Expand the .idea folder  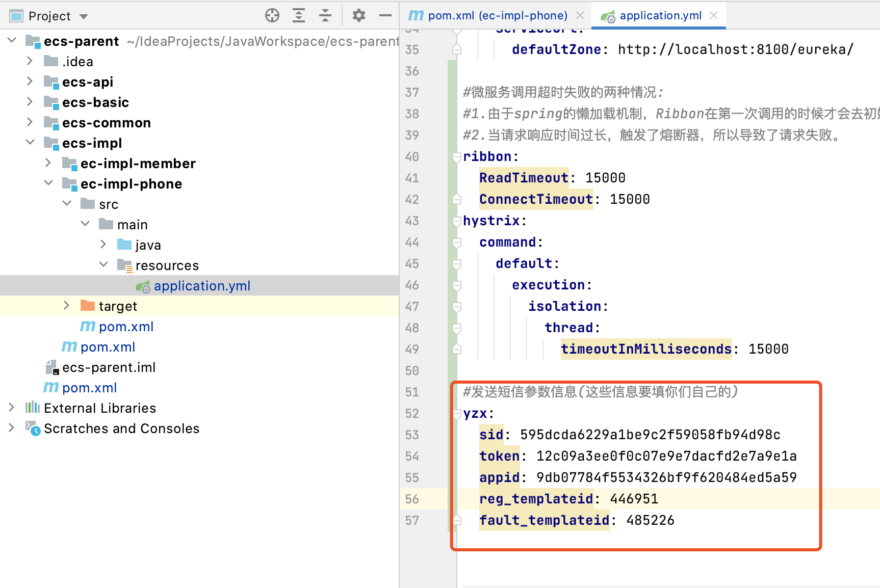click(30, 61)
